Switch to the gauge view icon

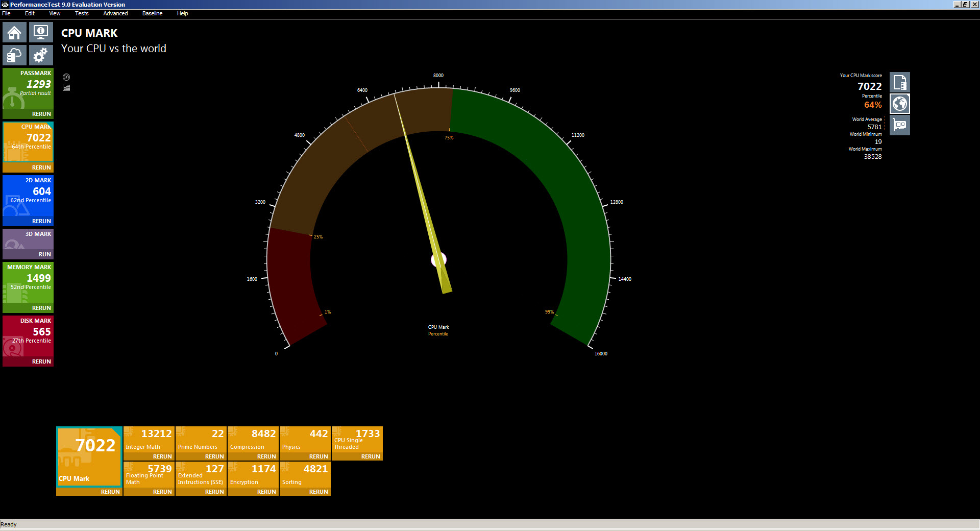(66, 77)
